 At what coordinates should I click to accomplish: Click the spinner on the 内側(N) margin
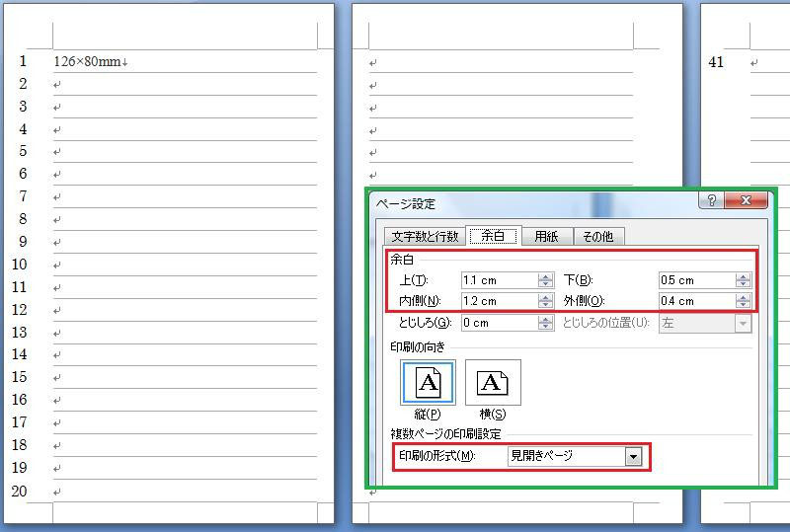click(546, 301)
